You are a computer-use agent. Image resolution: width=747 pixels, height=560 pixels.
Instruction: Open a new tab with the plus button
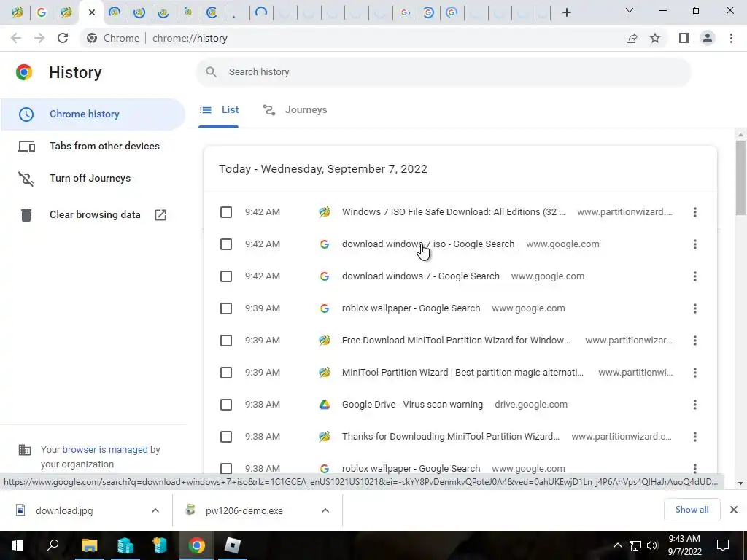click(566, 12)
